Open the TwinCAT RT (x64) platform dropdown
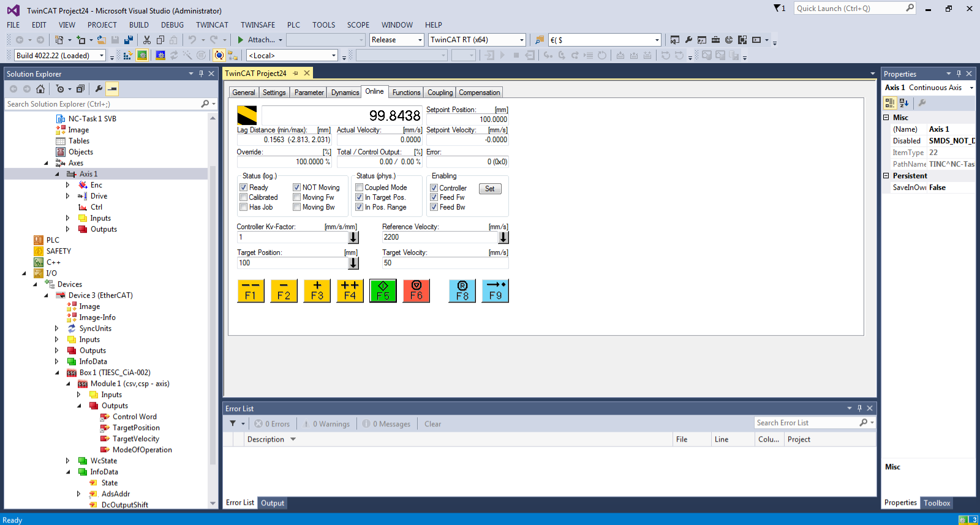 (477, 40)
